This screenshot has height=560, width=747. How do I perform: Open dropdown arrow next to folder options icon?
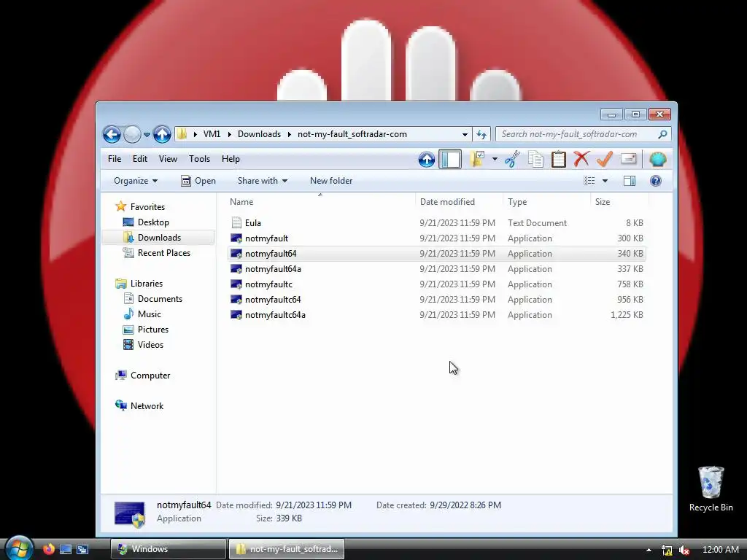coord(495,160)
